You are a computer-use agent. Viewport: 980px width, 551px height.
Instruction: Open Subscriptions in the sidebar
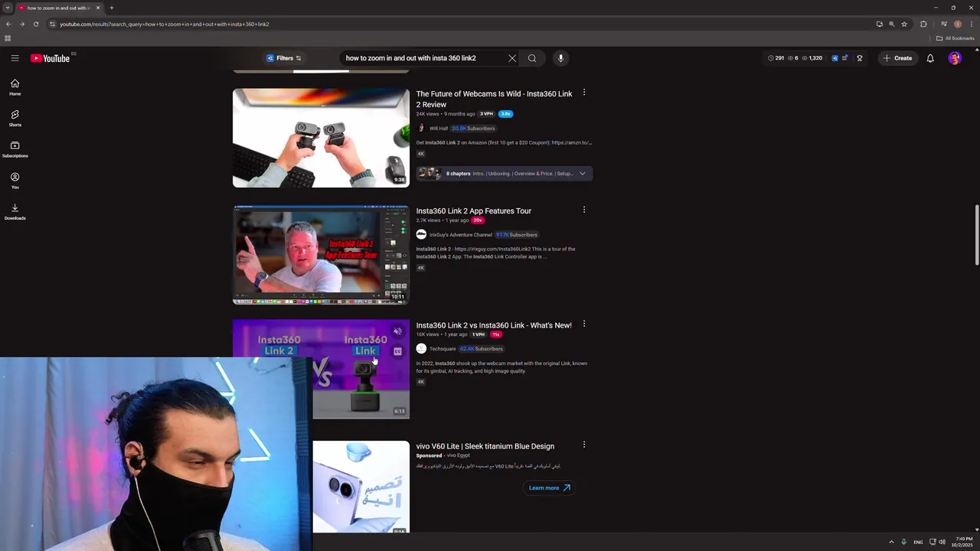coord(15,149)
